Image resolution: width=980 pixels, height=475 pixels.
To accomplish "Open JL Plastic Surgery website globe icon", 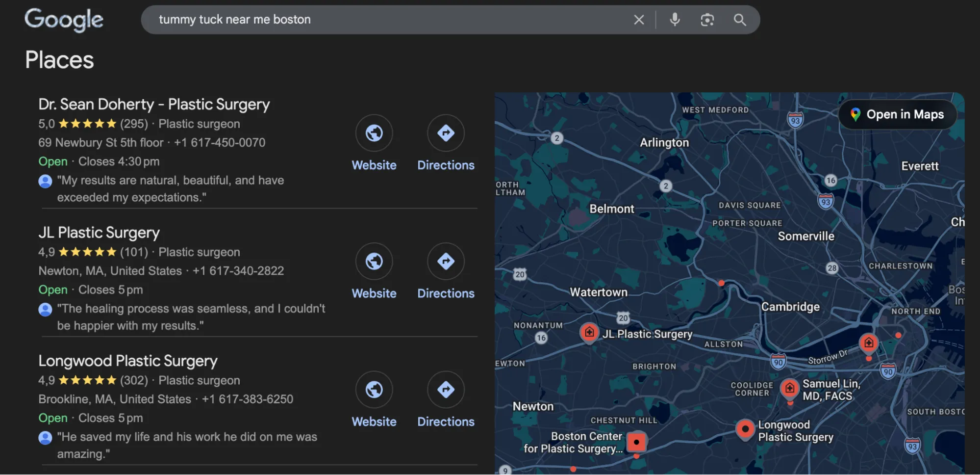I will point(374,261).
